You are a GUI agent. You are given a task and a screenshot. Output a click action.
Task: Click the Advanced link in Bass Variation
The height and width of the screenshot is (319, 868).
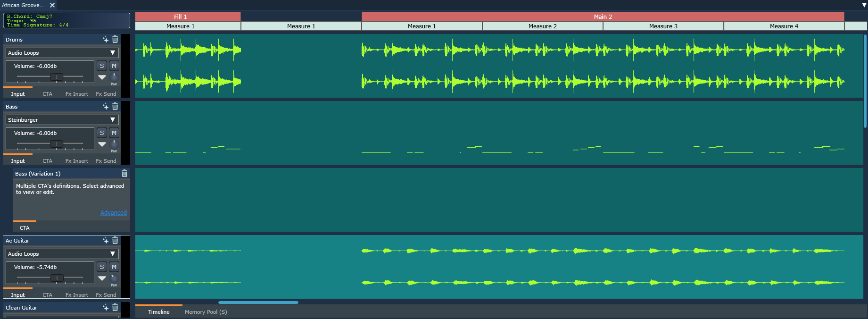(113, 213)
